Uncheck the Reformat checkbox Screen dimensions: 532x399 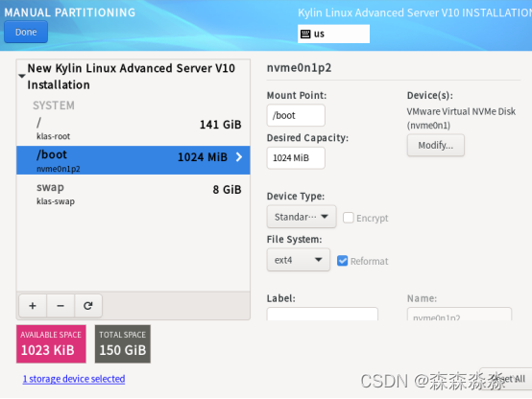pos(342,261)
